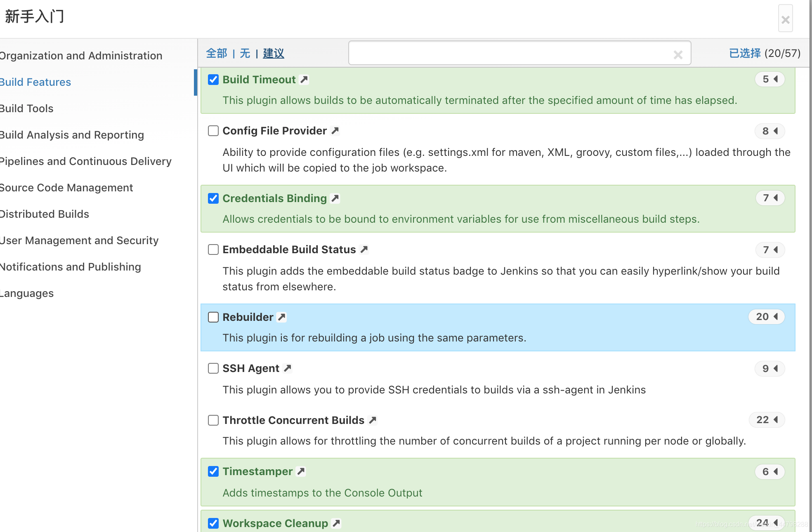
Task: Check the SSH Agent plugin
Action: tap(213, 368)
